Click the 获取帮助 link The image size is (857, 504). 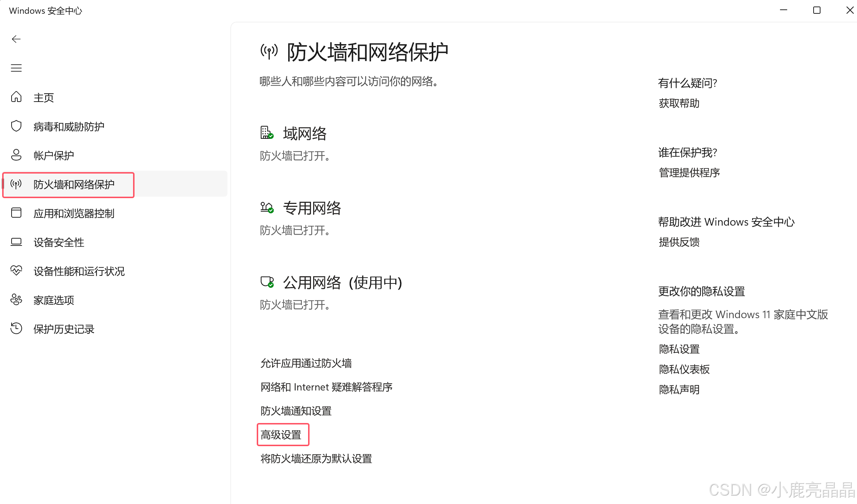pos(679,103)
